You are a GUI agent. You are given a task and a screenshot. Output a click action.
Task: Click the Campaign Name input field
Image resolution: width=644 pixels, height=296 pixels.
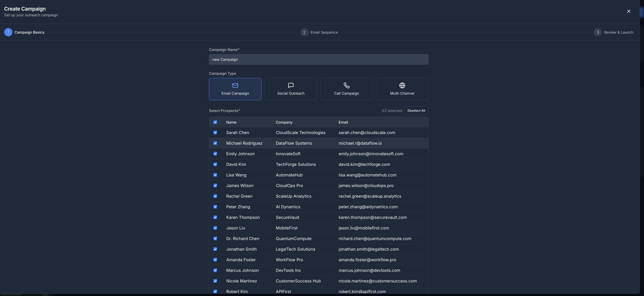(319, 59)
